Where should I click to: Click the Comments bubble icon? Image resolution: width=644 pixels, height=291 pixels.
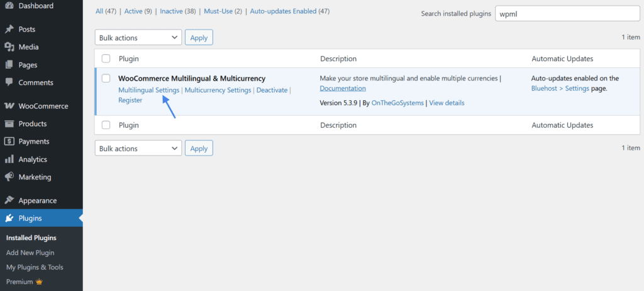[x=9, y=82]
